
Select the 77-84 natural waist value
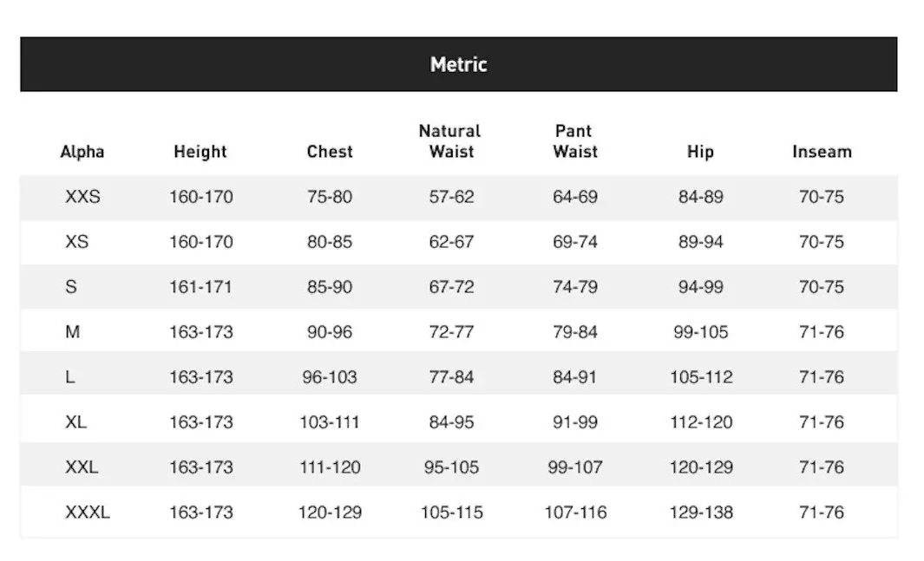point(451,377)
